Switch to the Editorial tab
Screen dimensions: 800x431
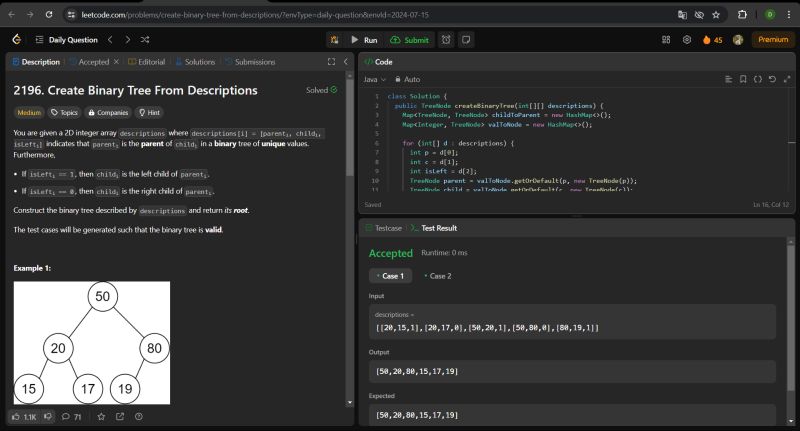click(146, 62)
